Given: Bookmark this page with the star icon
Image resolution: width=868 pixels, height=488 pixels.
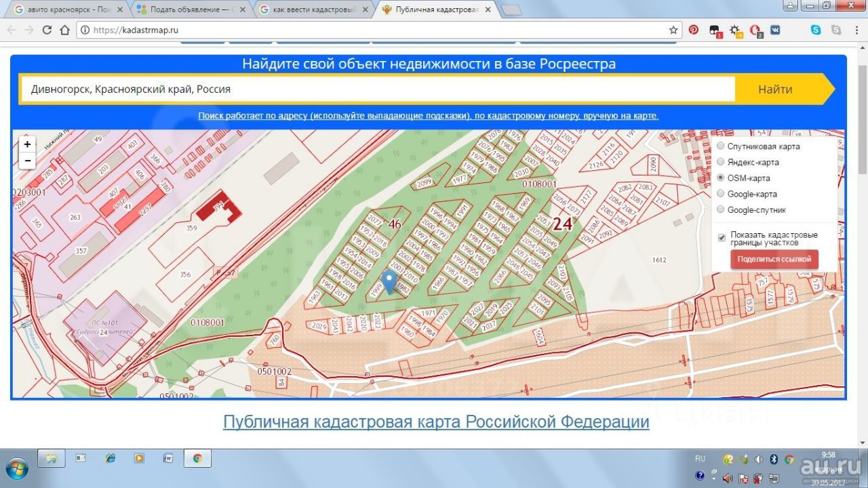Looking at the screenshot, I should (673, 30).
